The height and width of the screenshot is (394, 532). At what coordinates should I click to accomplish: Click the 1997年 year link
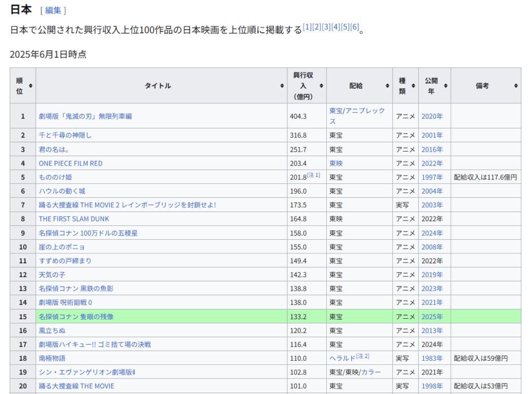432,178
